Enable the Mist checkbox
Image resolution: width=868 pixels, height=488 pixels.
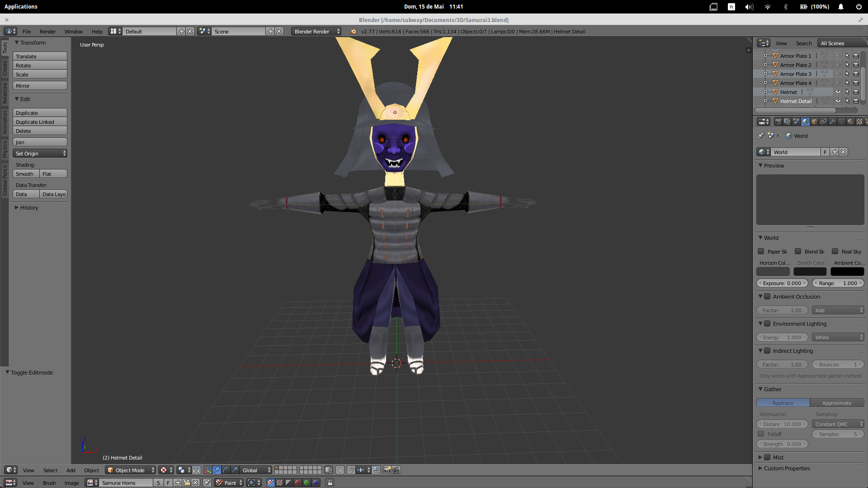click(767, 457)
